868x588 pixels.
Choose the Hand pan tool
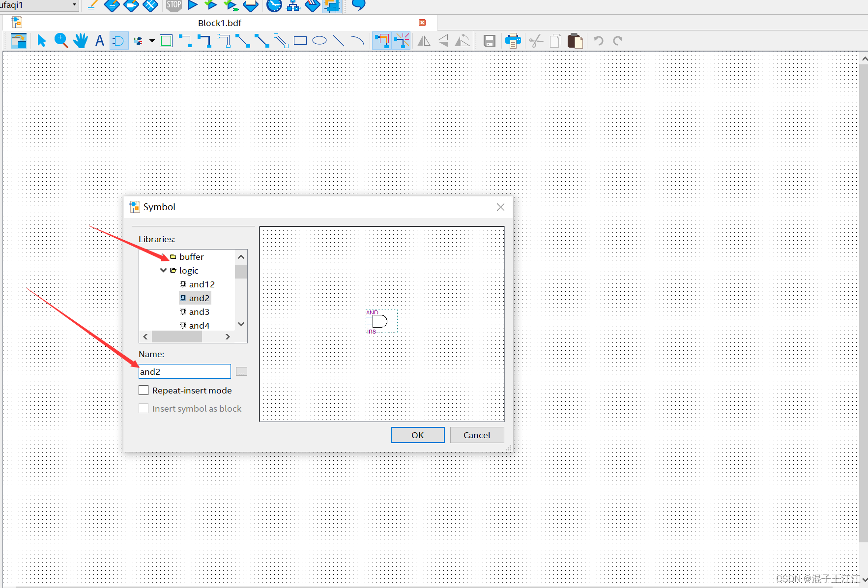[81, 41]
